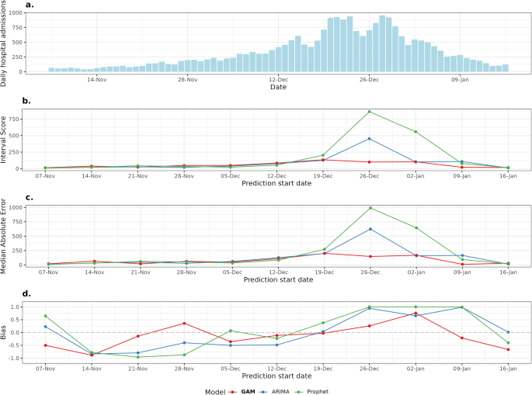Click the Prophet green legend marker
532x395 pixels.
pos(298,392)
